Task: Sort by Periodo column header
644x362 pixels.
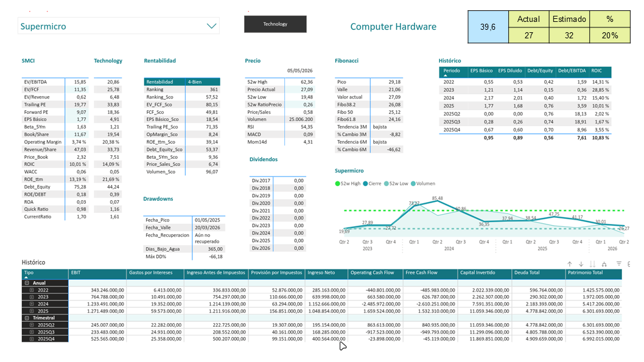Action: [452, 71]
